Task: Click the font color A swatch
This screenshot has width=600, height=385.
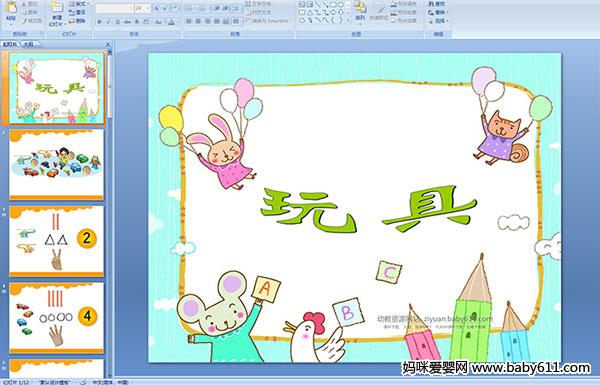Action: point(172,22)
